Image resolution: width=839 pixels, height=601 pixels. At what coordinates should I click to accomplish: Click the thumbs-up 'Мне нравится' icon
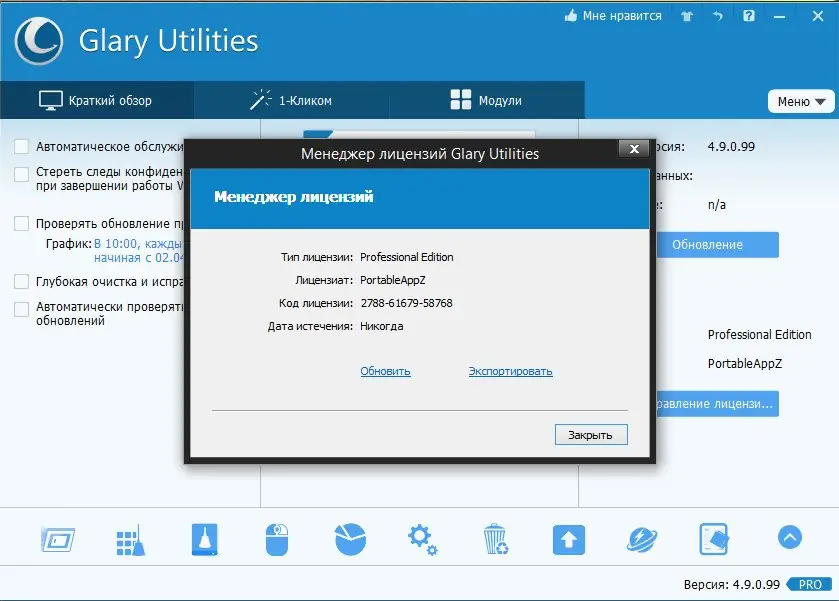coord(571,16)
